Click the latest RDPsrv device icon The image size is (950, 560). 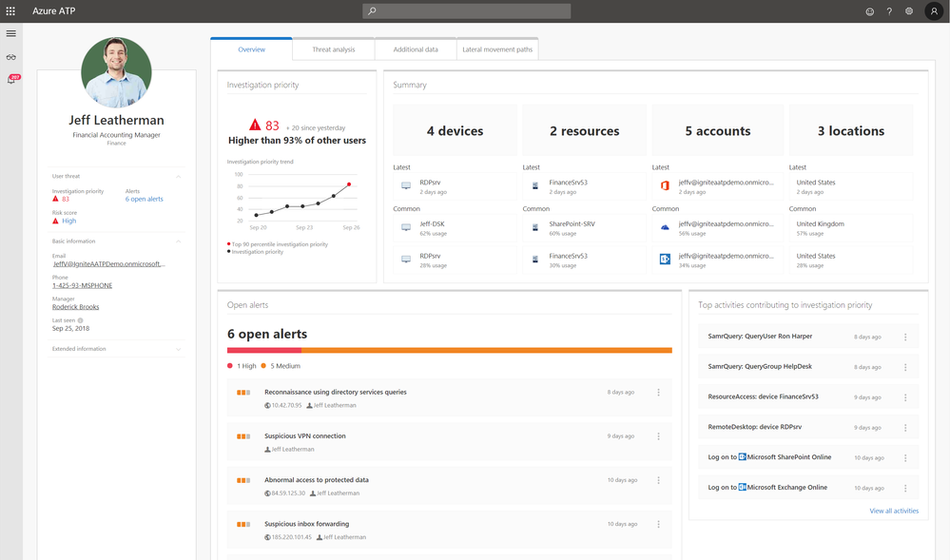pos(406,186)
